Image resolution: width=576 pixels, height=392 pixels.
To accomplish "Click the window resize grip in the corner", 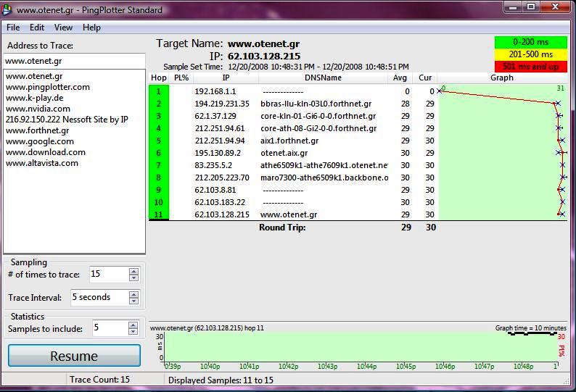I will click(566, 381).
